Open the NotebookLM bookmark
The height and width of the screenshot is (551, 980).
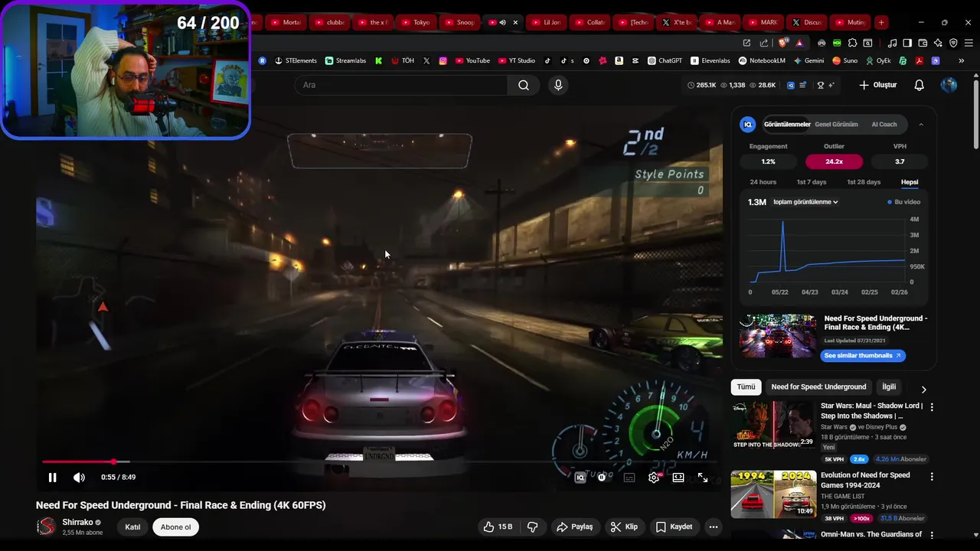pyautogui.click(x=762, y=60)
